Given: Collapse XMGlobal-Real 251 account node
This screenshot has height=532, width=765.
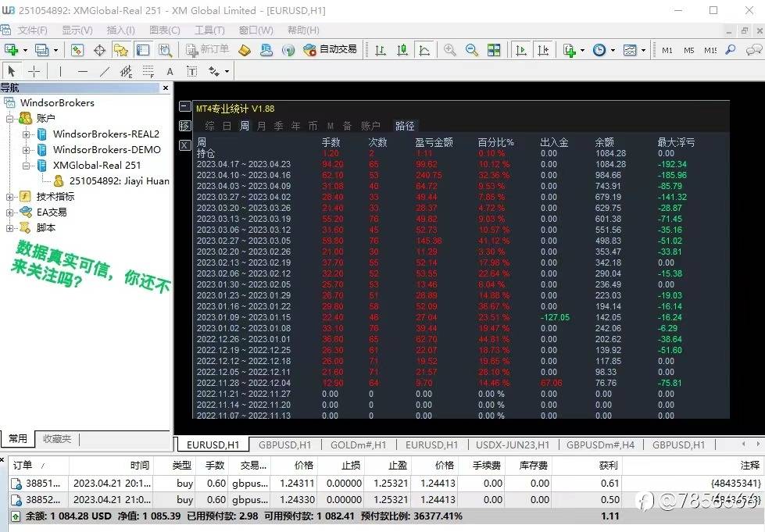Looking at the screenshot, I should tap(26, 166).
